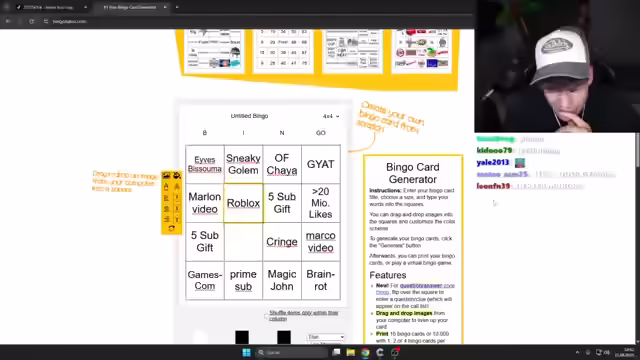Click the paint bucket fill icon in yellow toolbar

coord(177,176)
